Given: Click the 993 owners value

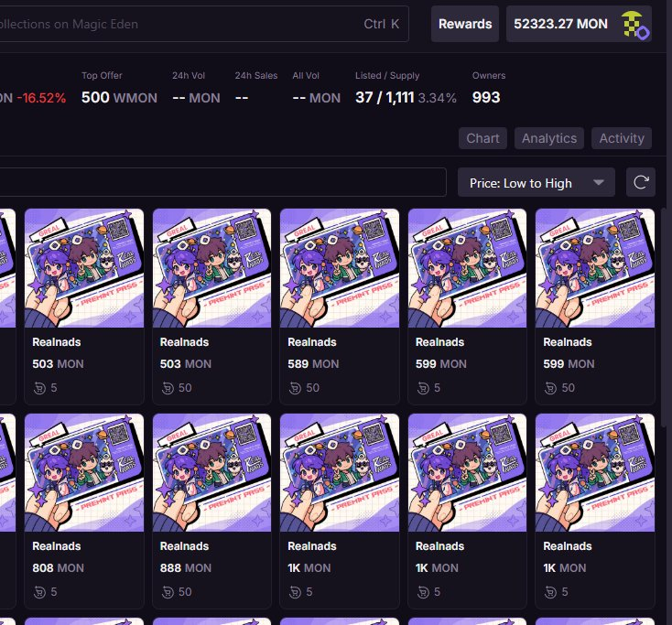Looking at the screenshot, I should coord(486,98).
